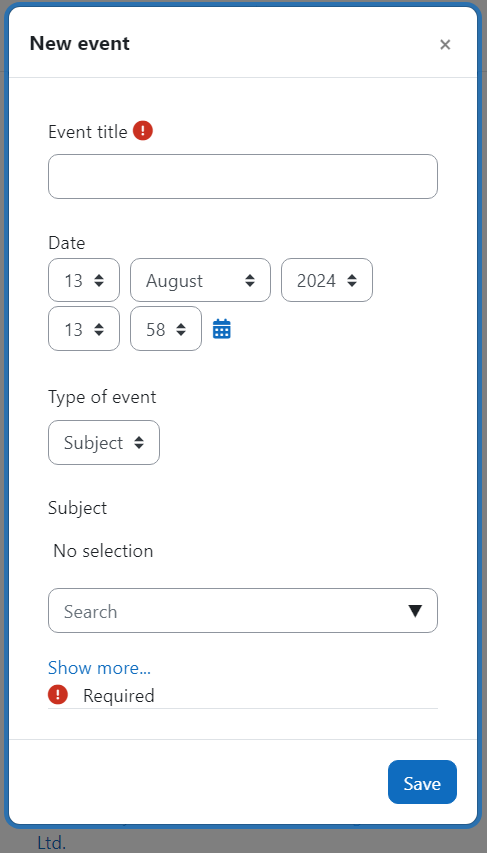The height and width of the screenshot is (853, 487).
Task: Click into the Subject Search field
Action: click(243, 610)
